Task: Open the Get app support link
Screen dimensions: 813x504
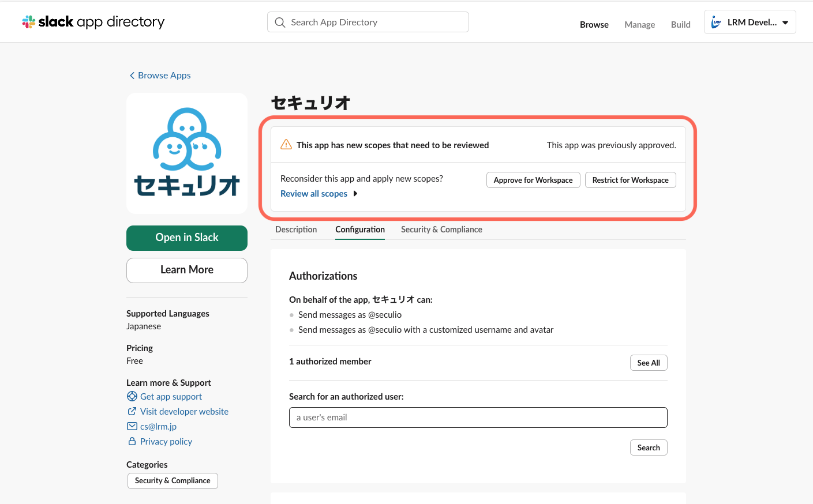Action: pos(171,397)
